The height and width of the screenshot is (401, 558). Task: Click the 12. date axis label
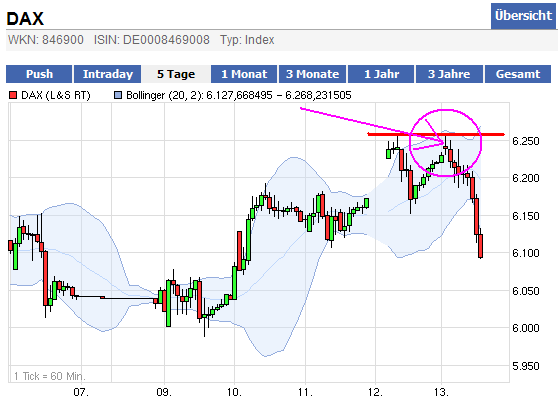coord(375,392)
